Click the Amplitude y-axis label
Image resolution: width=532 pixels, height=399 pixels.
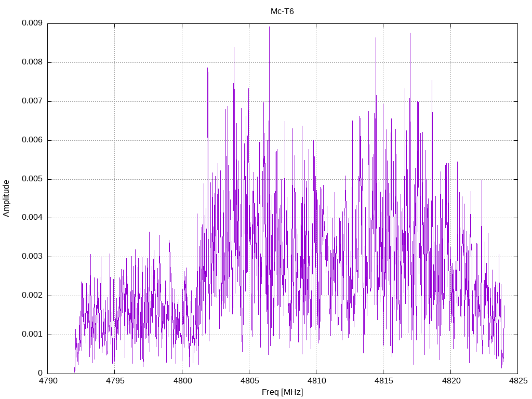6,198
